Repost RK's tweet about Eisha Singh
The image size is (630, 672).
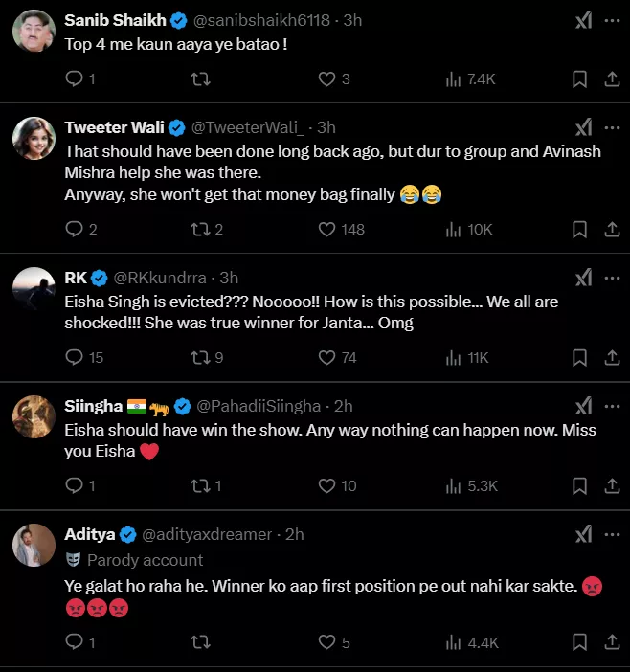(201, 357)
